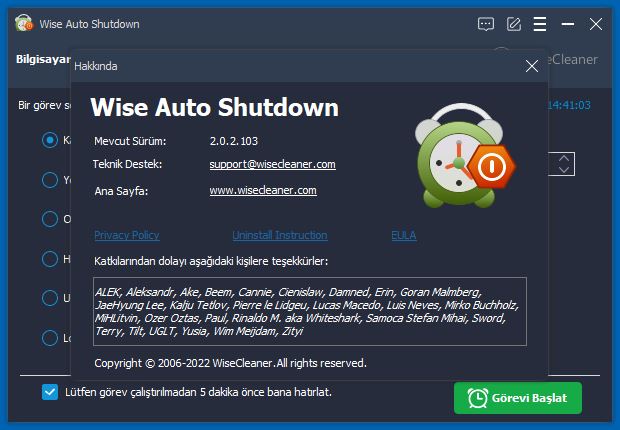
Task: Click the Mevcut Sürüm label
Action: [130, 141]
